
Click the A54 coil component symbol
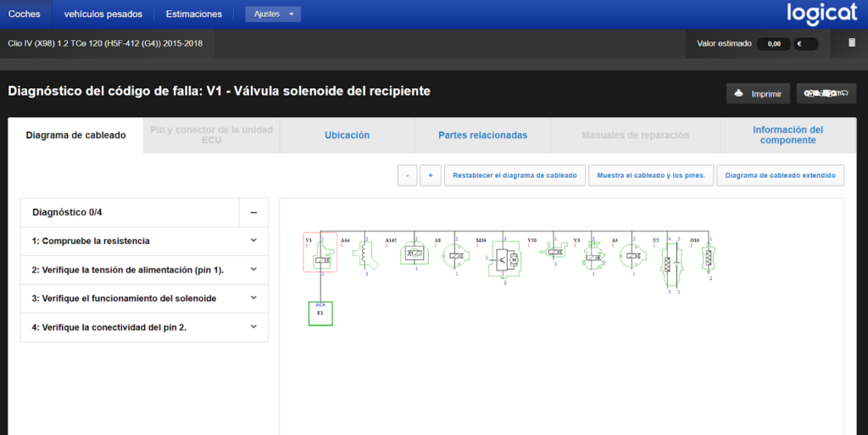[x=366, y=255]
